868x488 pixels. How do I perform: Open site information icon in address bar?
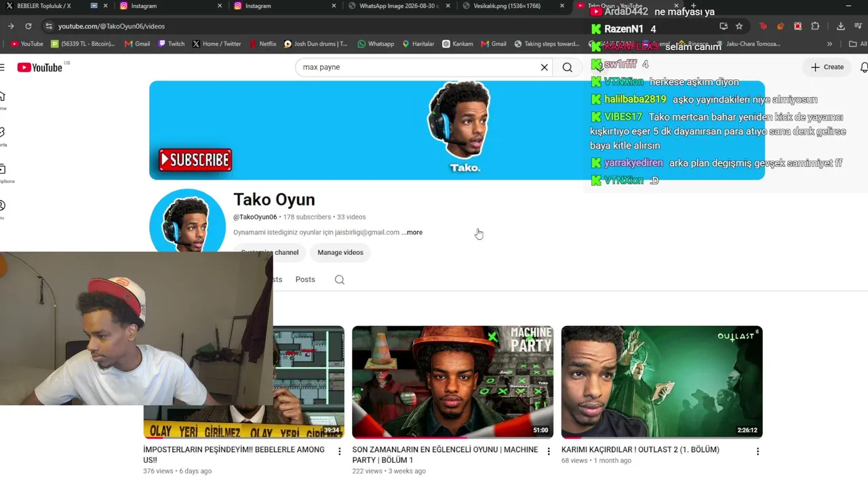point(48,26)
